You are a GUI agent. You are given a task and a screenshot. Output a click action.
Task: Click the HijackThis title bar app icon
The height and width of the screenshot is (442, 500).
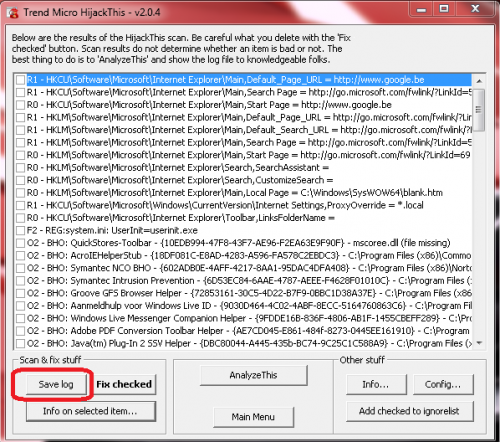point(13,13)
